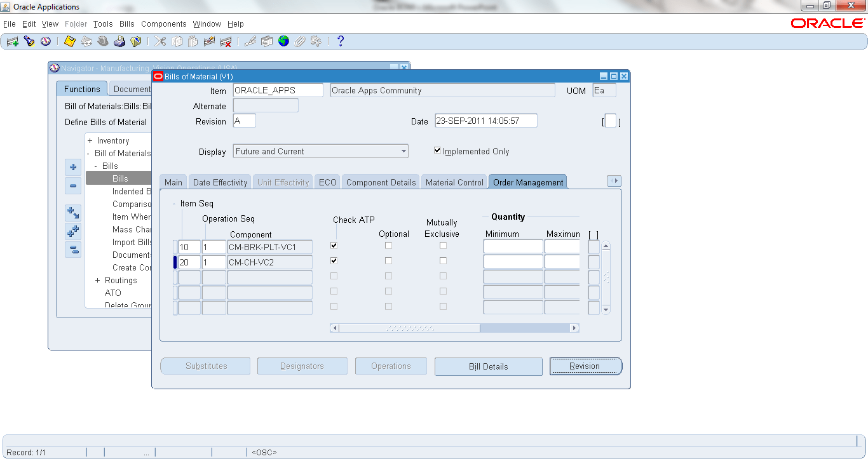868x461 pixels.
Task: Open the Attachments paperclip icon
Action: tap(299, 41)
